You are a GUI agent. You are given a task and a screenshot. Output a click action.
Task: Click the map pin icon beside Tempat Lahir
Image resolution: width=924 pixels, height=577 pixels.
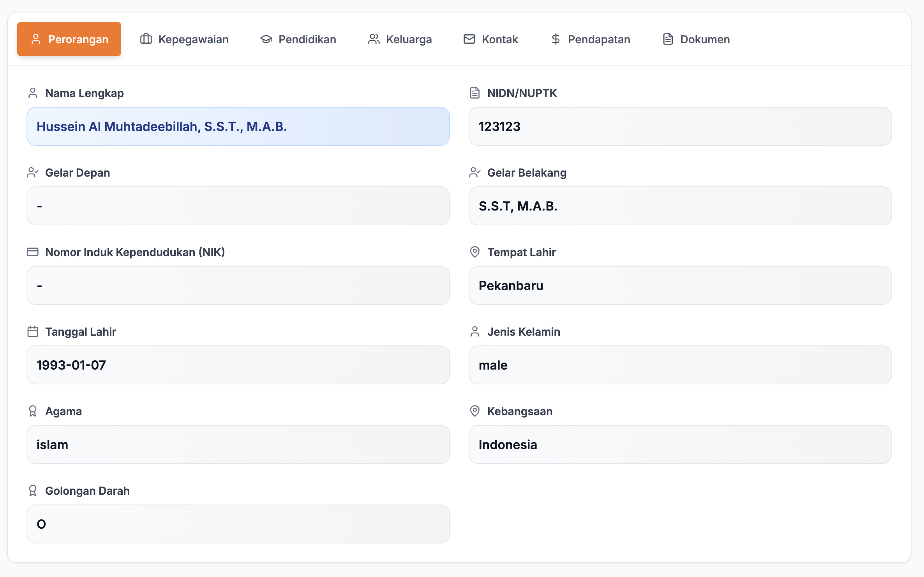point(475,252)
